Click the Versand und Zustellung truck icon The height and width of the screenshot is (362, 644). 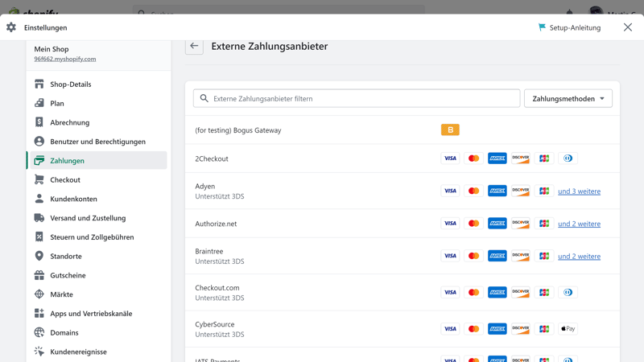[39, 218]
